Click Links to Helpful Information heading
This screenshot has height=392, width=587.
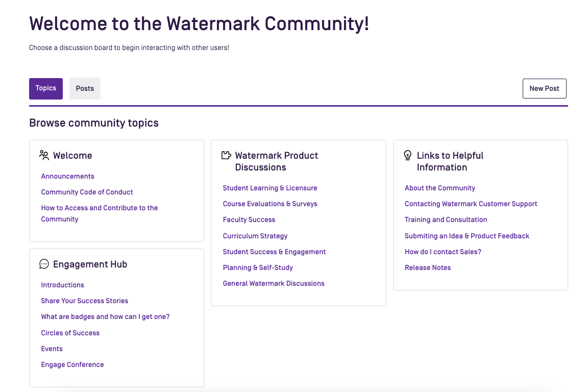pos(450,161)
